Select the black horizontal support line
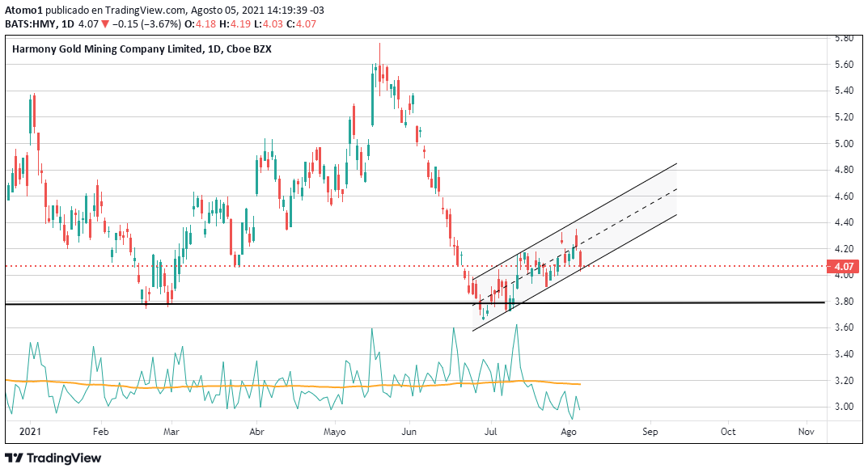The width and height of the screenshot is (868, 473). coord(415,303)
